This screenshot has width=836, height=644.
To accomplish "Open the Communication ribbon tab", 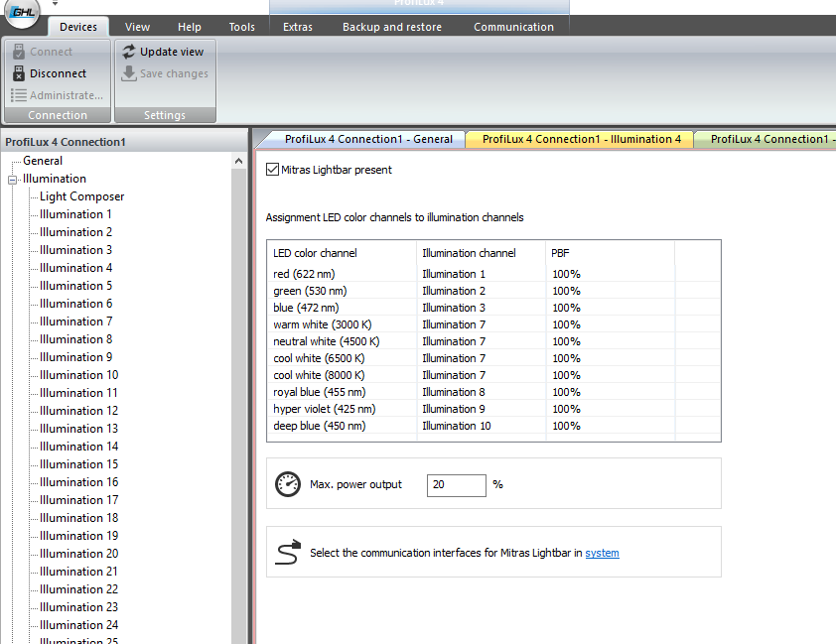I will pos(513,27).
